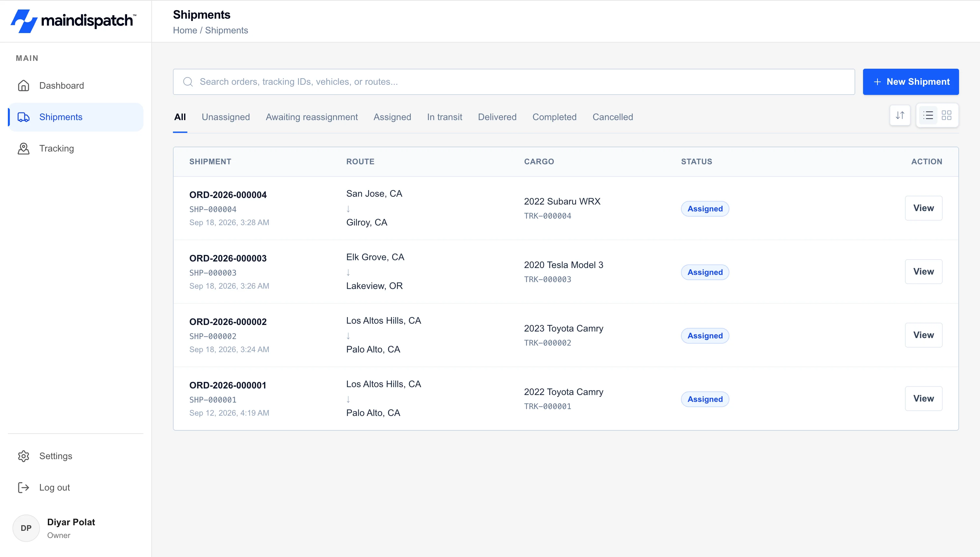Click order ID ORD-2026-000002
The height and width of the screenshot is (557, 980).
228,322
